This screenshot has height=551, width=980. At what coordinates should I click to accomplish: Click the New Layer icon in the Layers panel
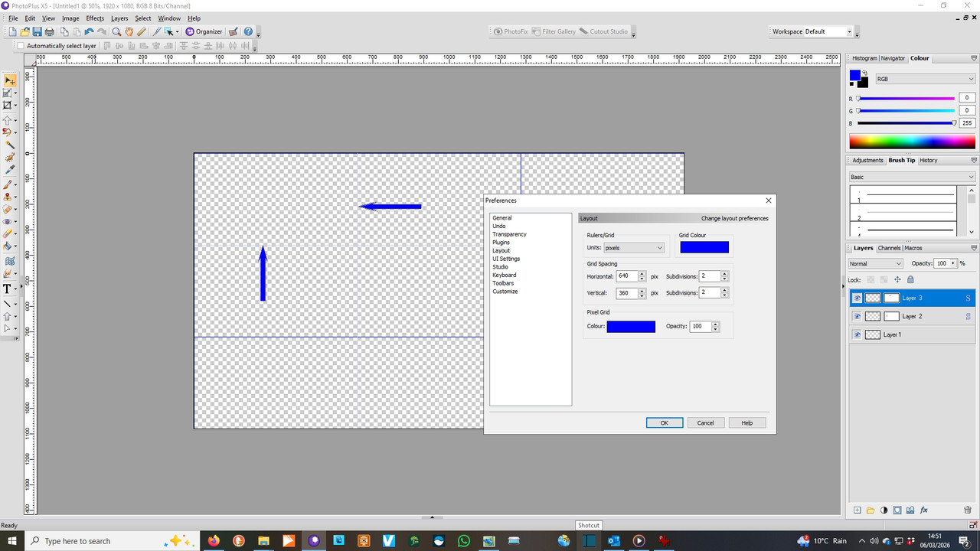857,510
